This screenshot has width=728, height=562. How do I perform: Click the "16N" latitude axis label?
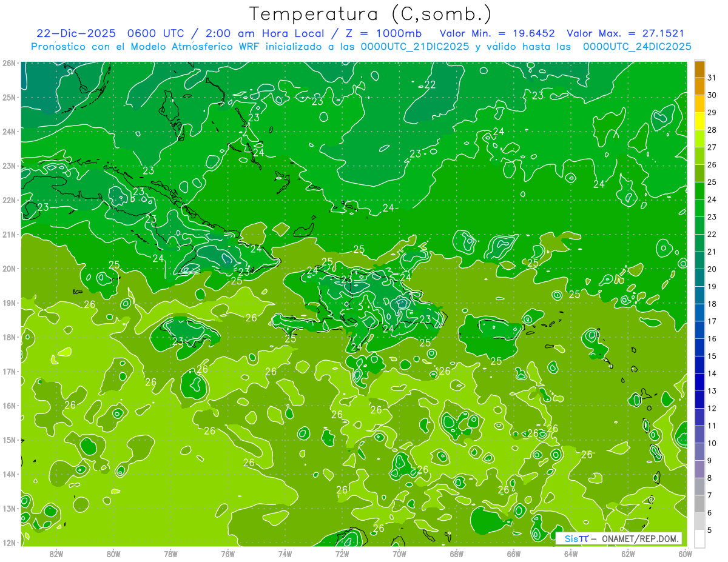click(x=8, y=406)
